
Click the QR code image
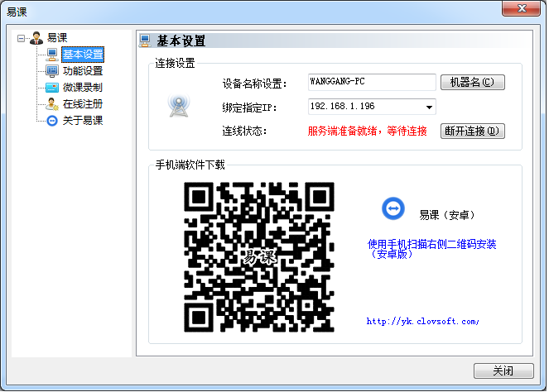coord(259,257)
